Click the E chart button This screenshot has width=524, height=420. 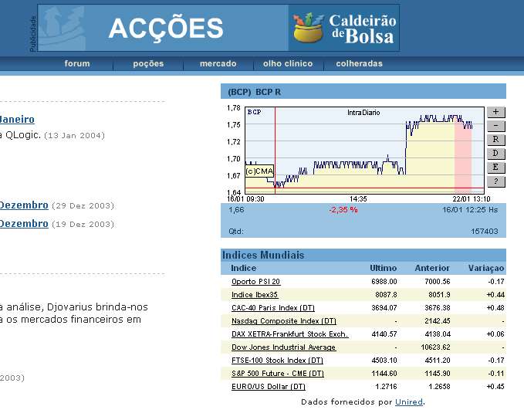pyautogui.click(x=496, y=168)
